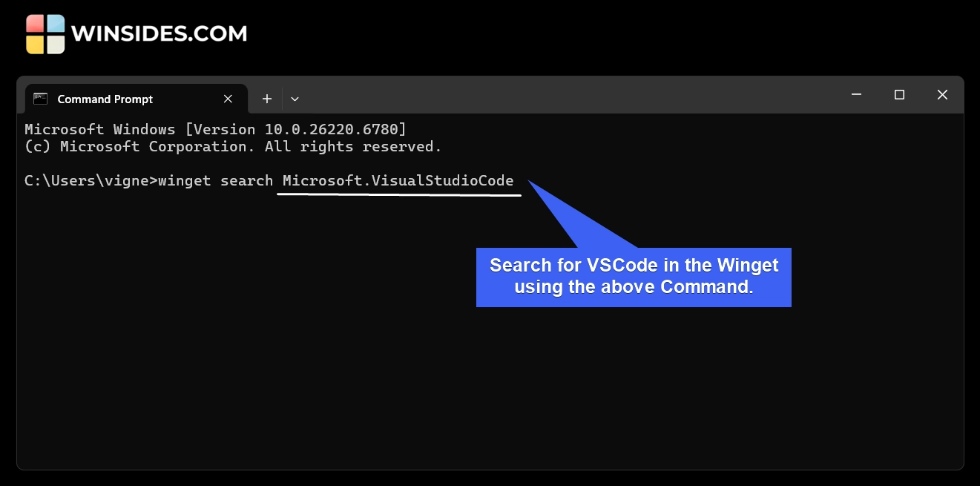This screenshot has width=980, height=486.
Task: Click the underlined Microsoft.VisualStudioCode text
Action: click(398, 180)
